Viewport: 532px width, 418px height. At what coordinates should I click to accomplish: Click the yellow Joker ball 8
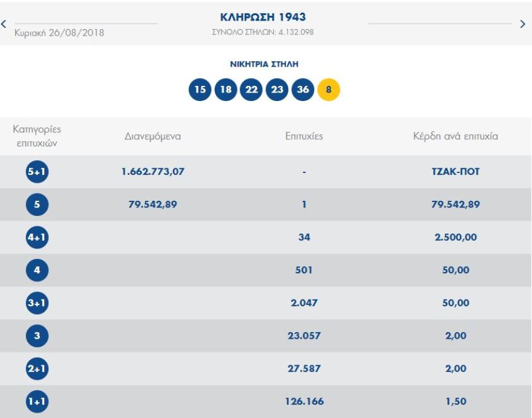coord(328,90)
